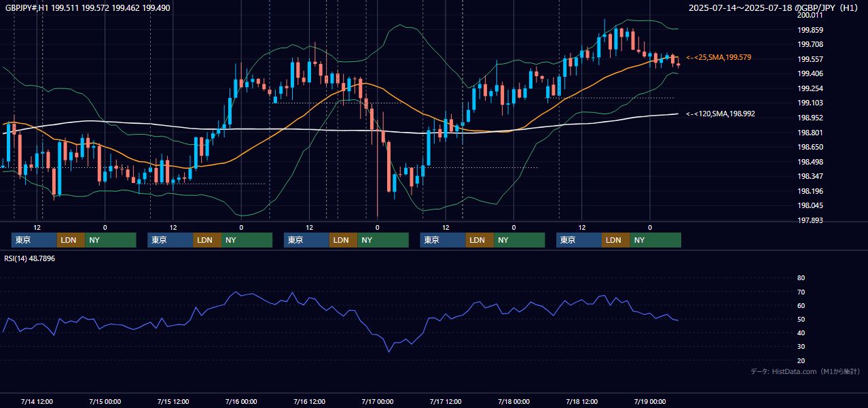
Task: Click the 199.859 price axis label
Action: point(810,30)
